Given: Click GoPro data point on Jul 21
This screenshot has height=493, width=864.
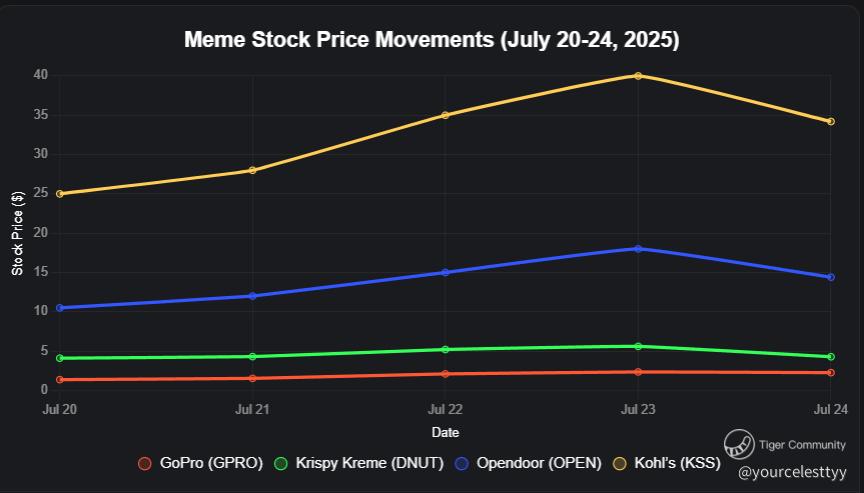Looking at the screenshot, I should [252, 378].
